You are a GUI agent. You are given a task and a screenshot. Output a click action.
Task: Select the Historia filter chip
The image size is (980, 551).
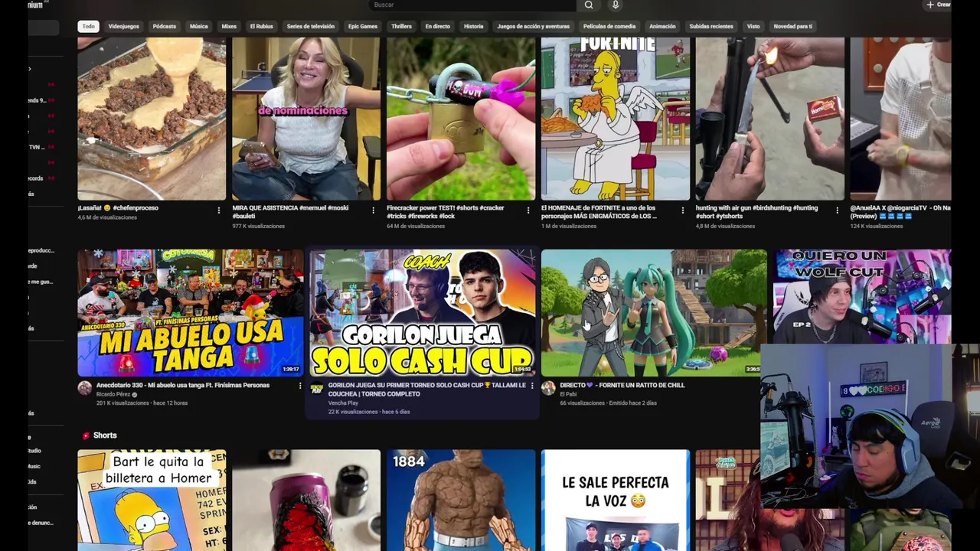473,26
